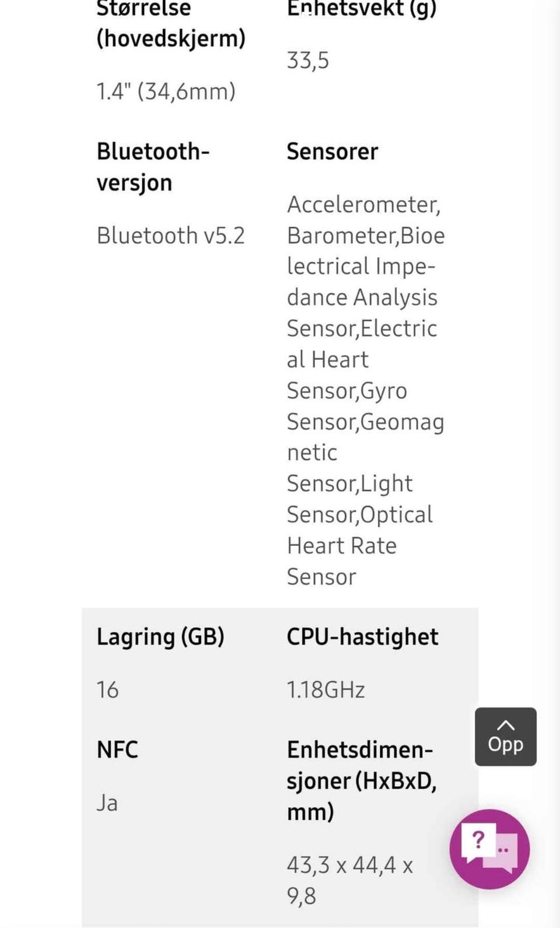Select the Bluetooth-versjon heading

click(153, 167)
